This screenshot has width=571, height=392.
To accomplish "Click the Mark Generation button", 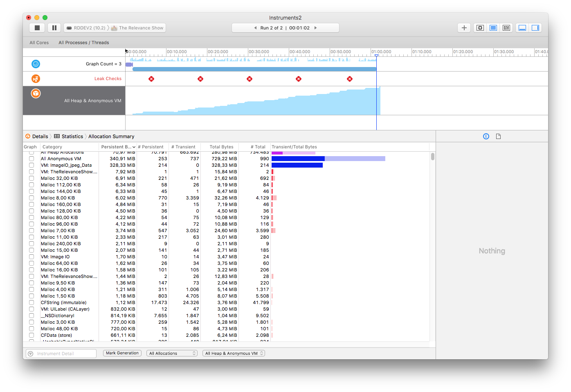I will coord(122,353).
